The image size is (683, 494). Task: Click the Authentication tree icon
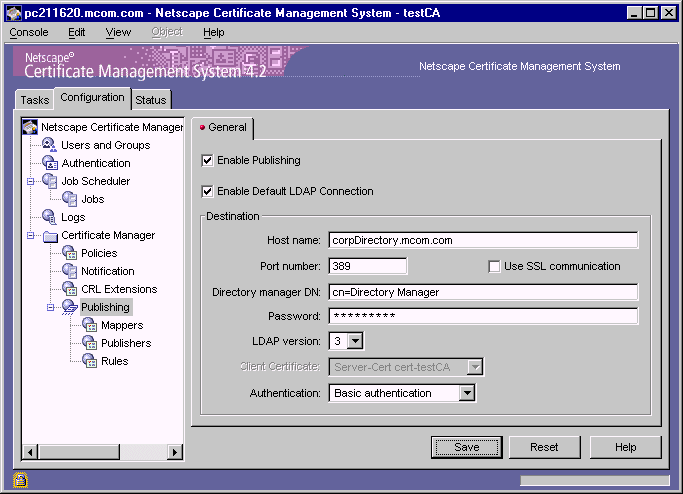pyautogui.click(x=50, y=163)
